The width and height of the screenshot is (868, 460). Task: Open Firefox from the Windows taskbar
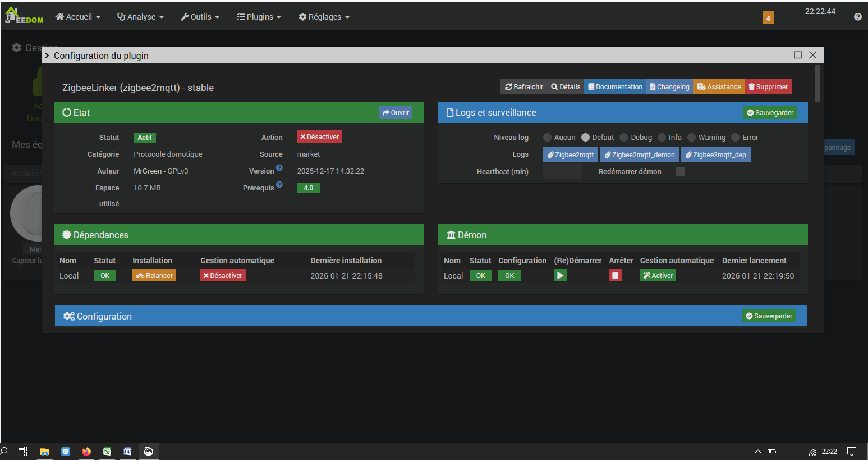[86, 451]
